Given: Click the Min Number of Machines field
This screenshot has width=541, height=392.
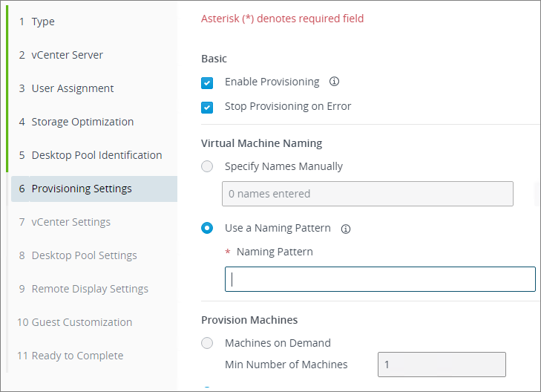Looking at the screenshot, I should pyautogui.click(x=442, y=365).
